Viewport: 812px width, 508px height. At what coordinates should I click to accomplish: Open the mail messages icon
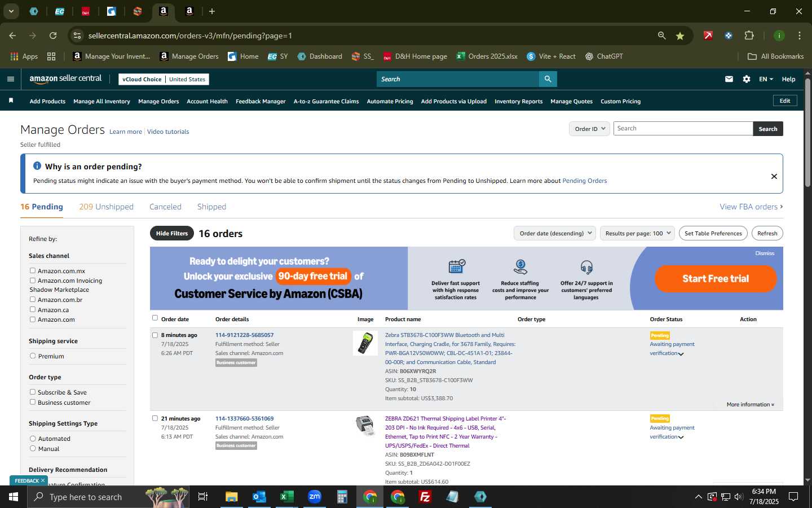tap(729, 79)
